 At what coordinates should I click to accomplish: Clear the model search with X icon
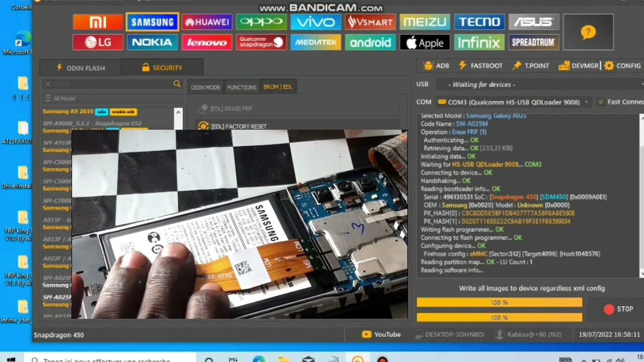click(48, 84)
